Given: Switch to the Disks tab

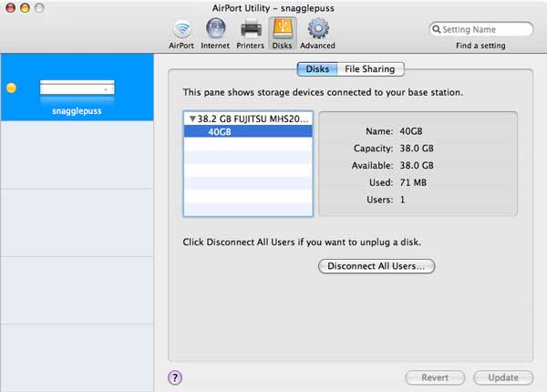Looking at the screenshot, I should pos(317,68).
